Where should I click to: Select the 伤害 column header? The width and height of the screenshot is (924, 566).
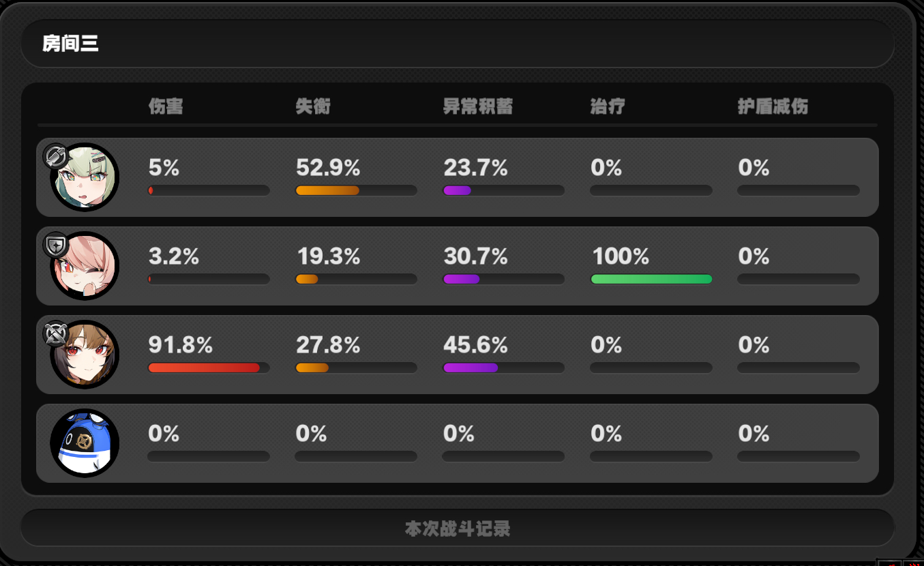166,106
